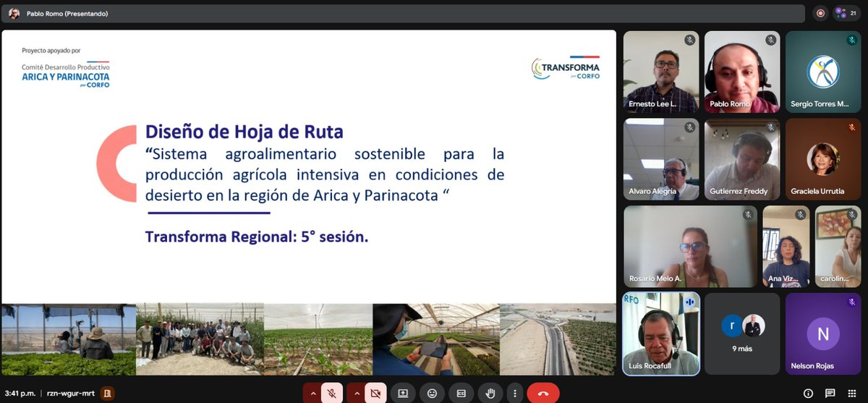
Task: Click the Present now screen icon
Action: point(403,393)
